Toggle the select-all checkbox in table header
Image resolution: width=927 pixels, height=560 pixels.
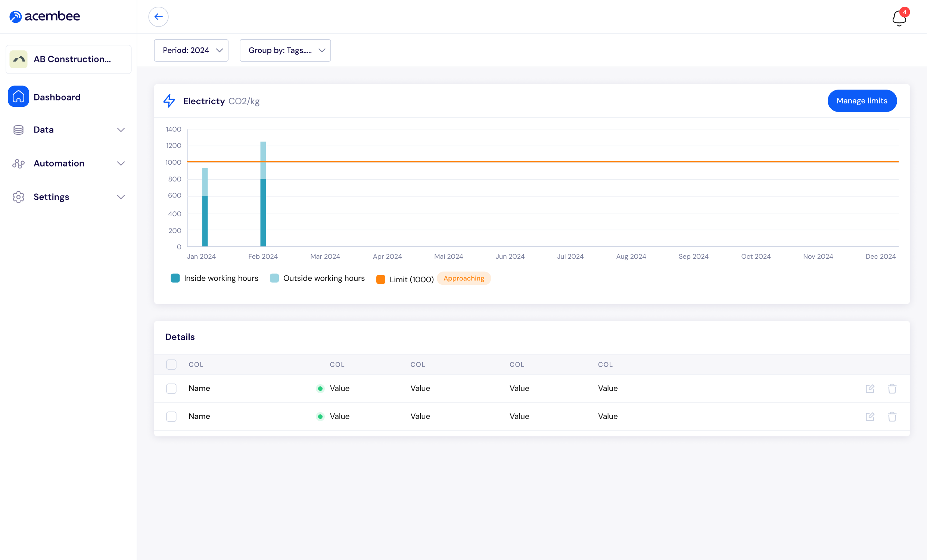pos(171,364)
